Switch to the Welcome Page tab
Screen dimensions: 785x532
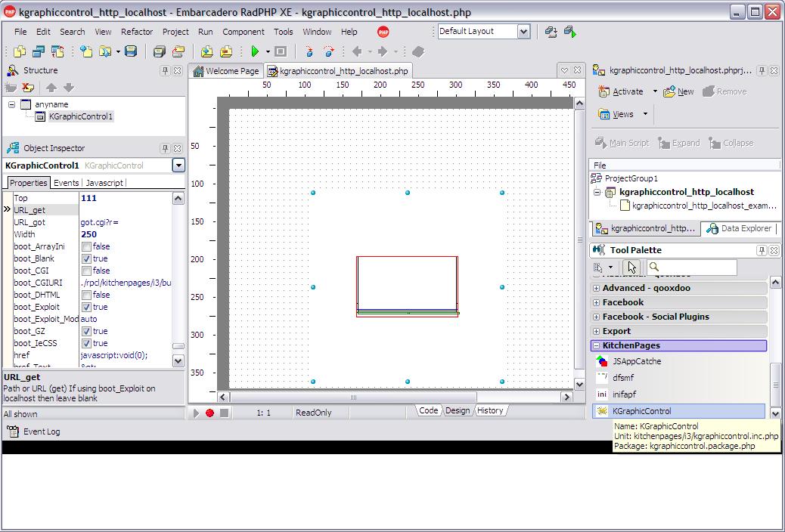click(x=226, y=71)
